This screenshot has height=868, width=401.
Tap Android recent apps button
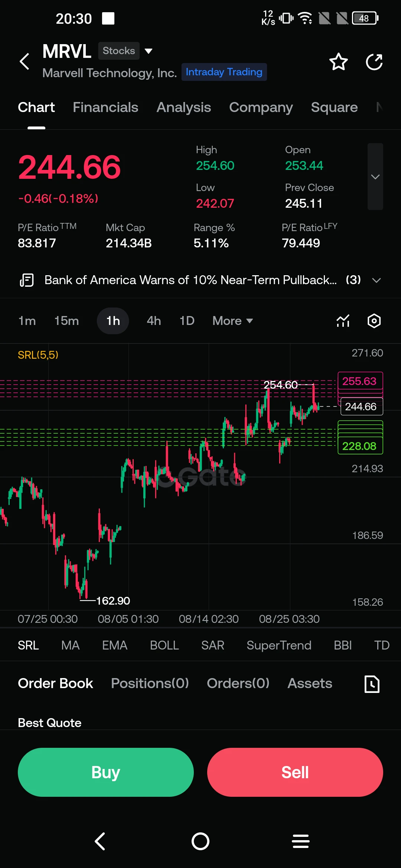pos(301,841)
